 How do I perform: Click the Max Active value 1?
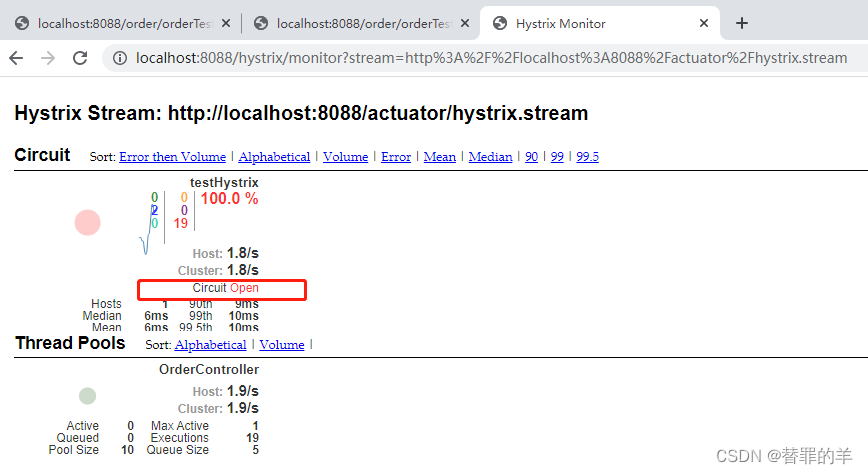[x=255, y=426]
